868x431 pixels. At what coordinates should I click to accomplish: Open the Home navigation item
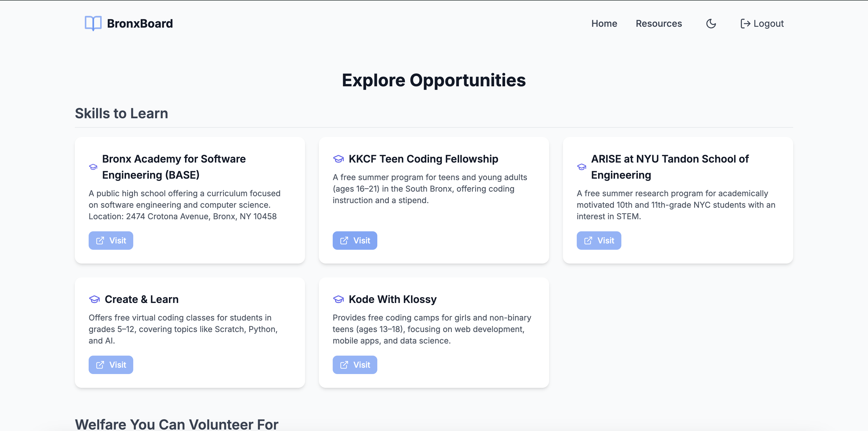point(604,24)
